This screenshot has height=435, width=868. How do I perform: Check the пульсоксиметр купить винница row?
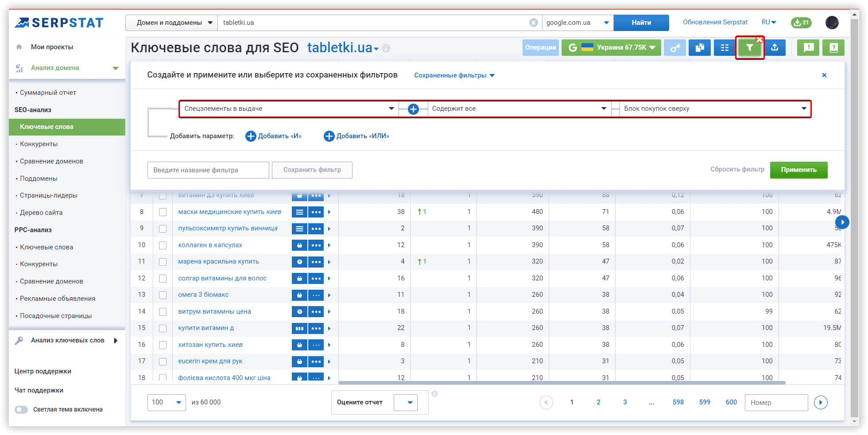163,229
